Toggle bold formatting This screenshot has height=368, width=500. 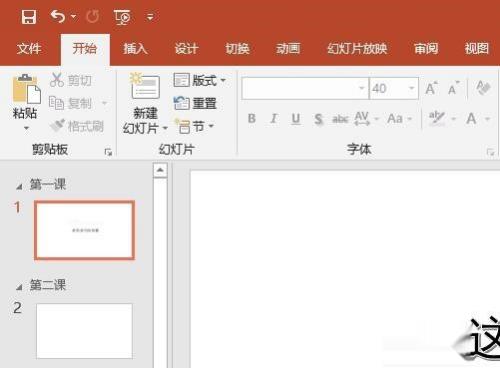[252, 118]
